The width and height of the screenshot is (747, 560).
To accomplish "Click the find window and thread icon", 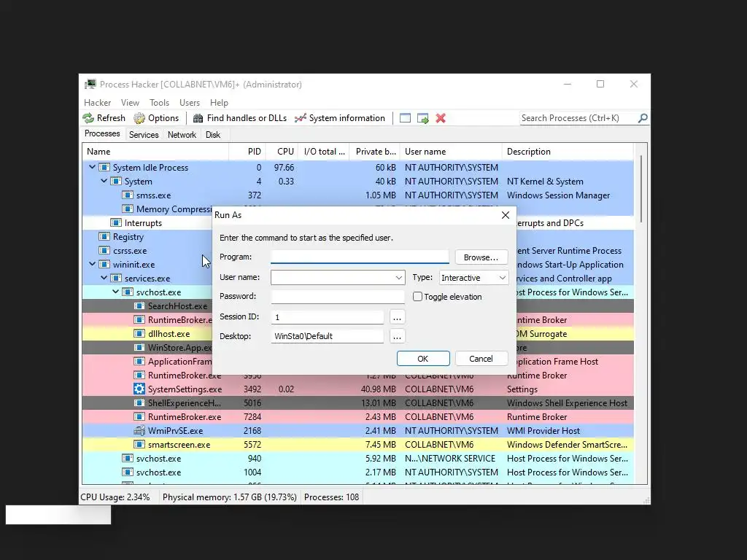I will tap(422, 118).
